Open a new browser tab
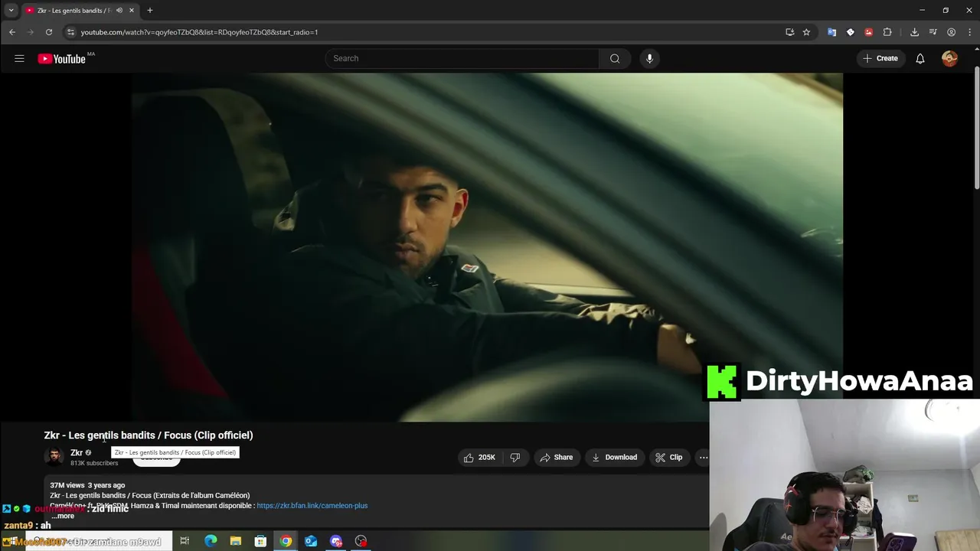980x551 pixels. tap(150, 11)
